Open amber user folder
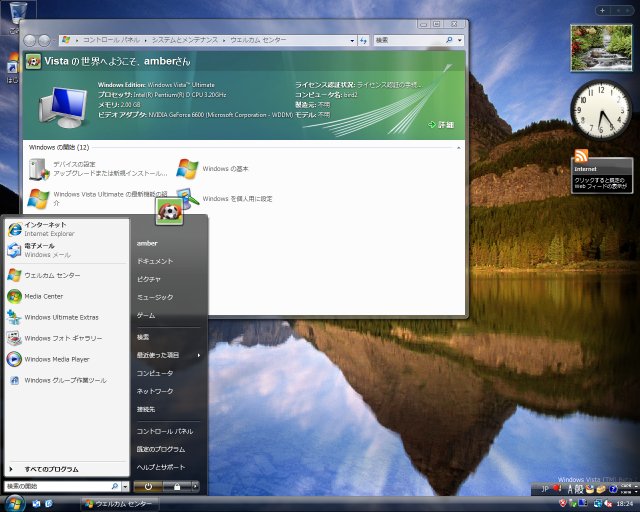Image resolution: width=640 pixels, height=512 pixels. point(147,243)
